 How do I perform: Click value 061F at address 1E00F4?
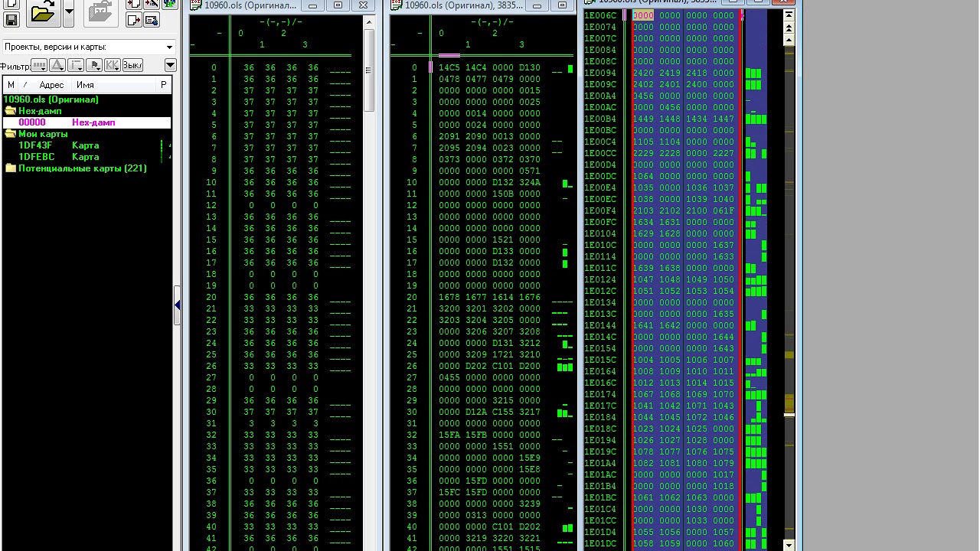tap(724, 210)
